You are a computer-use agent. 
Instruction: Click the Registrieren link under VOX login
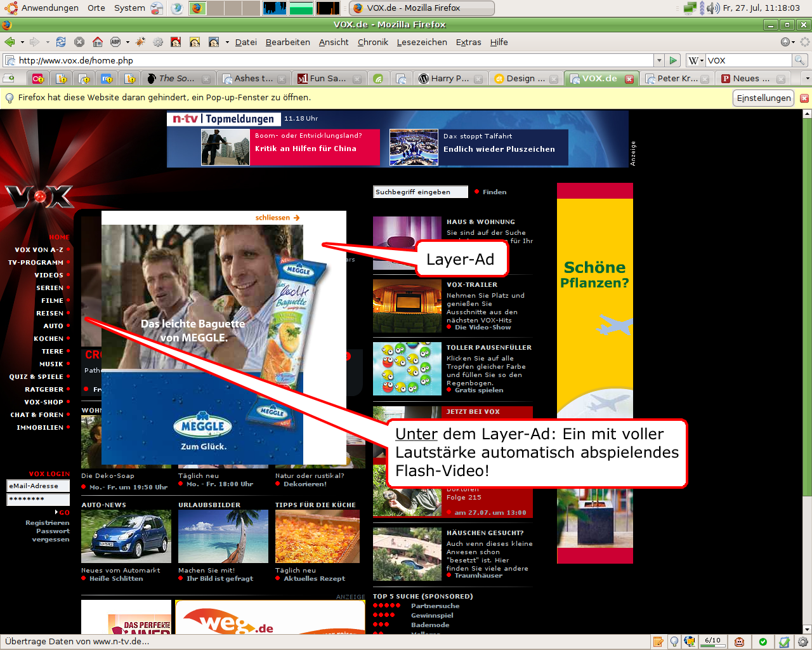point(48,523)
